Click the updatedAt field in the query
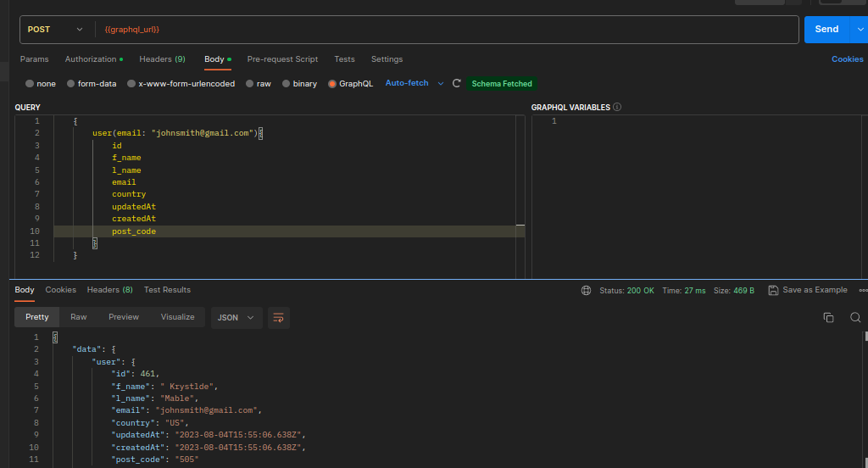Image resolution: width=868 pixels, height=468 pixels. 134,207
